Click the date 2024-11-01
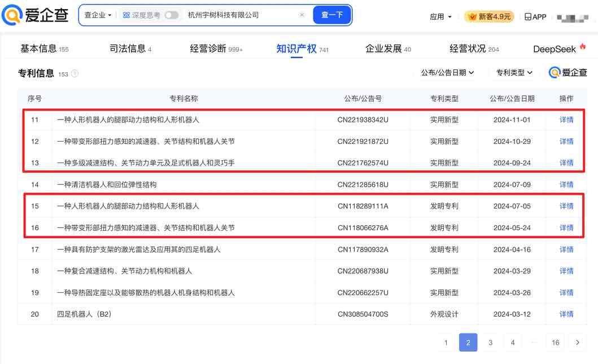This screenshot has width=598, height=364. pyautogui.click(x=512, y=120)
